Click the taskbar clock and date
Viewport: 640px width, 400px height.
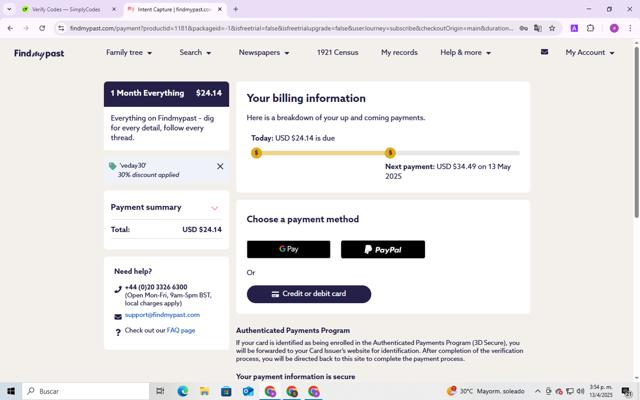[x=601, y=391]
